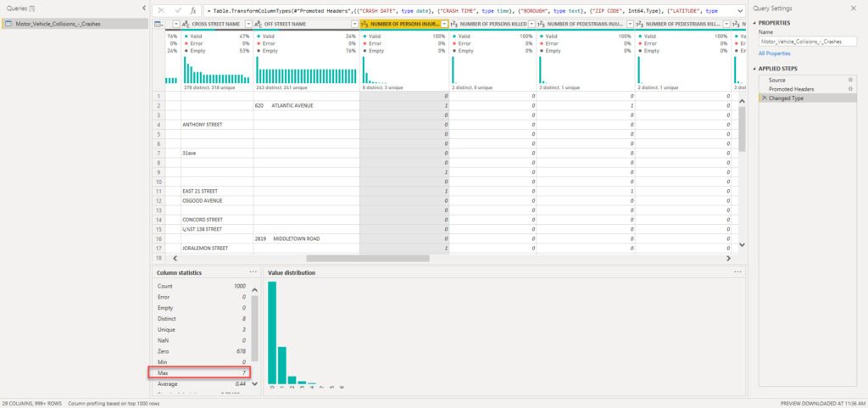Select NUMBER OF PEDESTRIANS INJURED column header
The width and height of the screenshot is (868, 408).
click(x=586, y=25)
